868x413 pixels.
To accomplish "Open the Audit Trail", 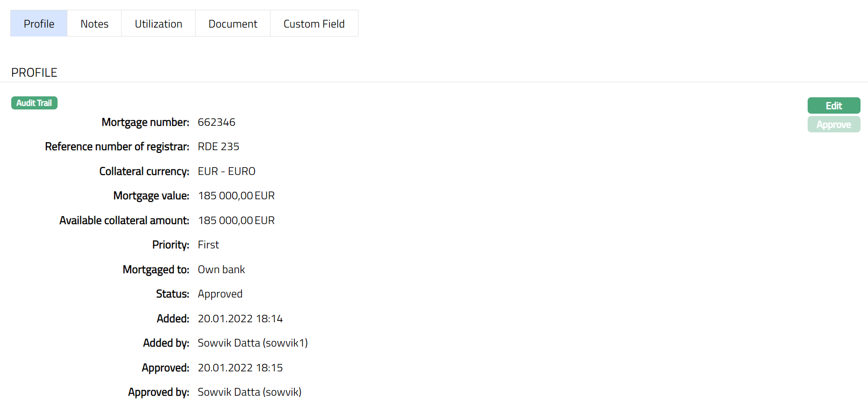I will tap(34, 103).
